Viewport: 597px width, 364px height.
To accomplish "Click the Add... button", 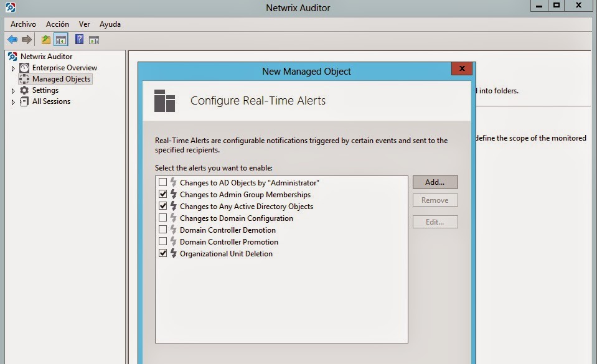I will 435,182.
